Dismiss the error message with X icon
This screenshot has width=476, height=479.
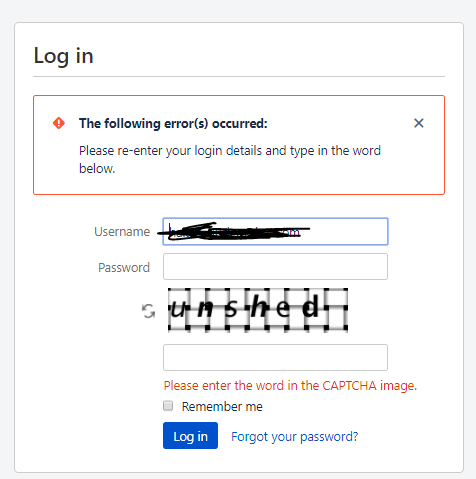(x=419, y=123)
